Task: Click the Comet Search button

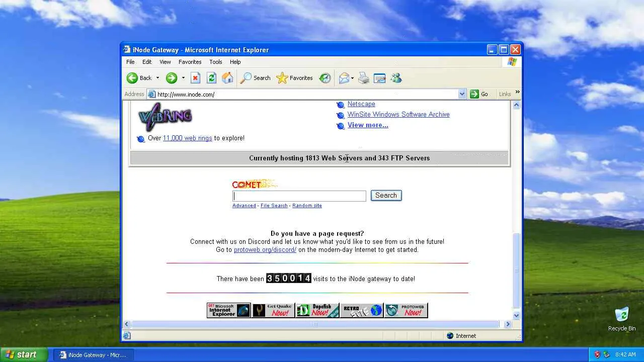Action: [x=386, y=196]
